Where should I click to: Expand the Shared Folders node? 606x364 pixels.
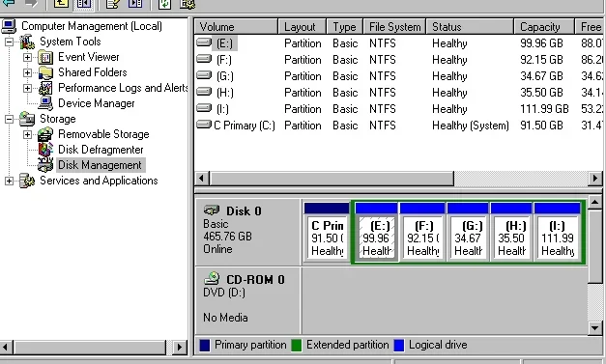pos(27,72)
